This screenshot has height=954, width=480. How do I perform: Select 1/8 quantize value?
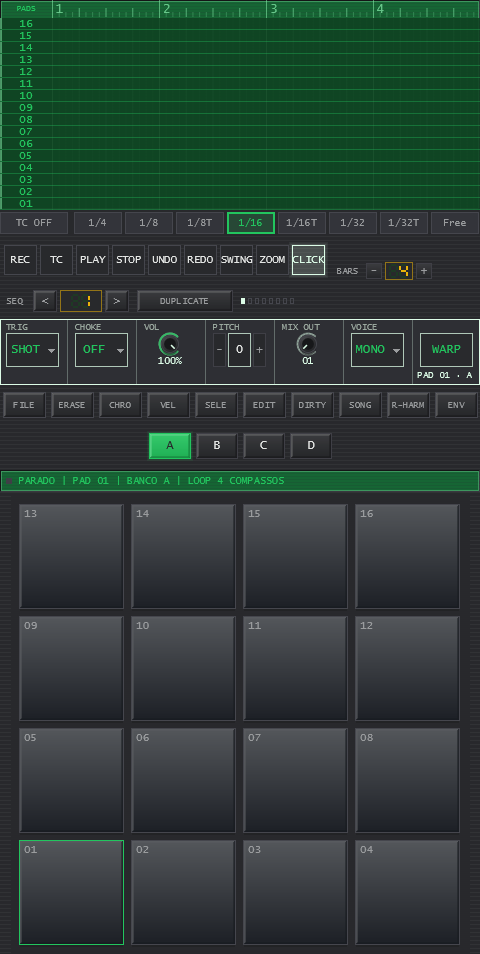(x=148, y=223)
